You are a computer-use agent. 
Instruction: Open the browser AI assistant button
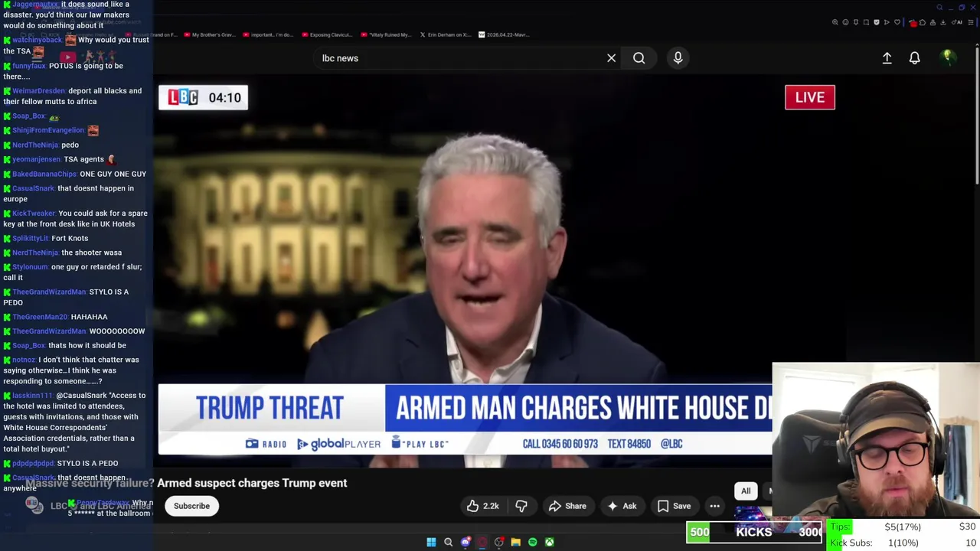(955, 22)
